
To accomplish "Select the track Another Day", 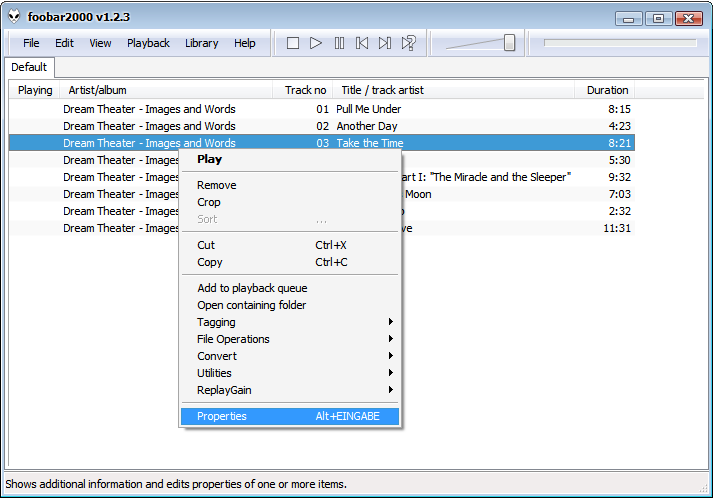I will click(322, 126).
